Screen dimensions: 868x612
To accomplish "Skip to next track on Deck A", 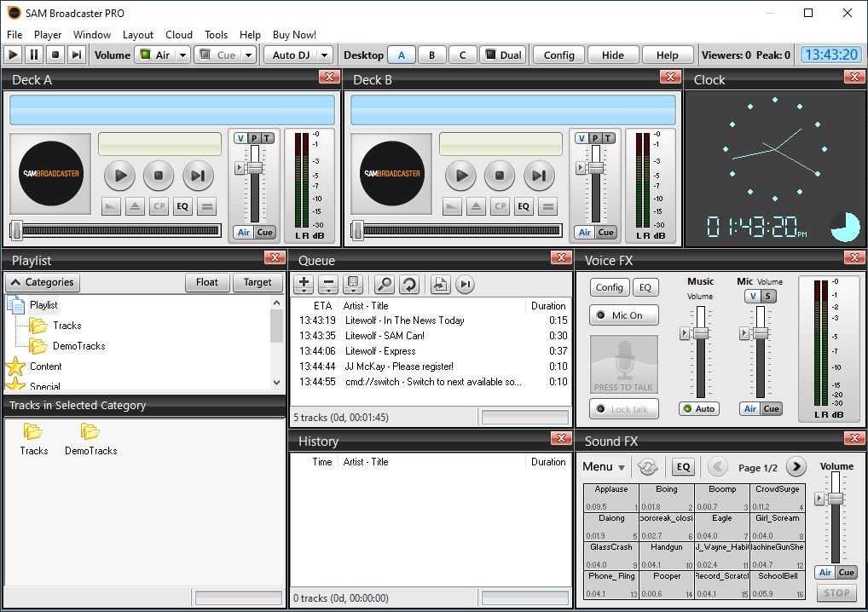I will point(198,176).
